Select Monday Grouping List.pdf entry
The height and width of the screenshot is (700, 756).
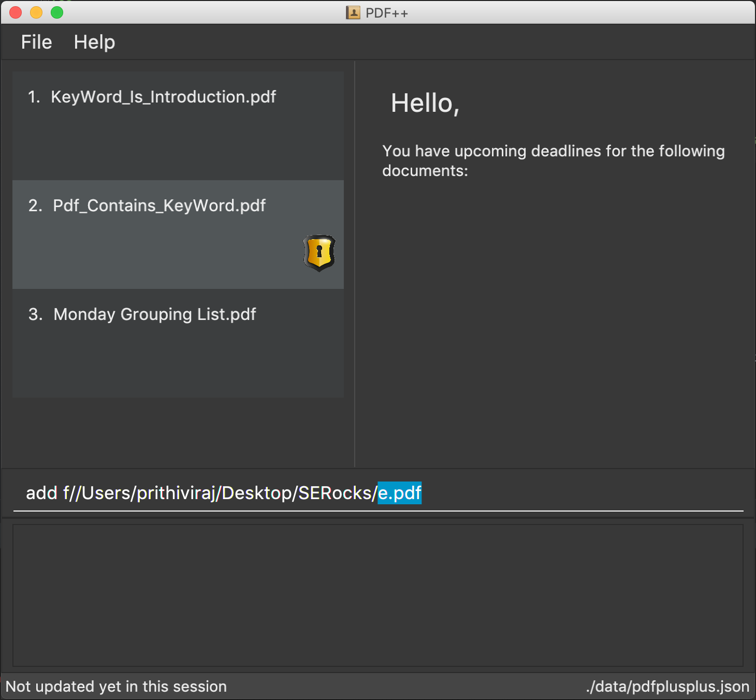(x=178, y=343)
